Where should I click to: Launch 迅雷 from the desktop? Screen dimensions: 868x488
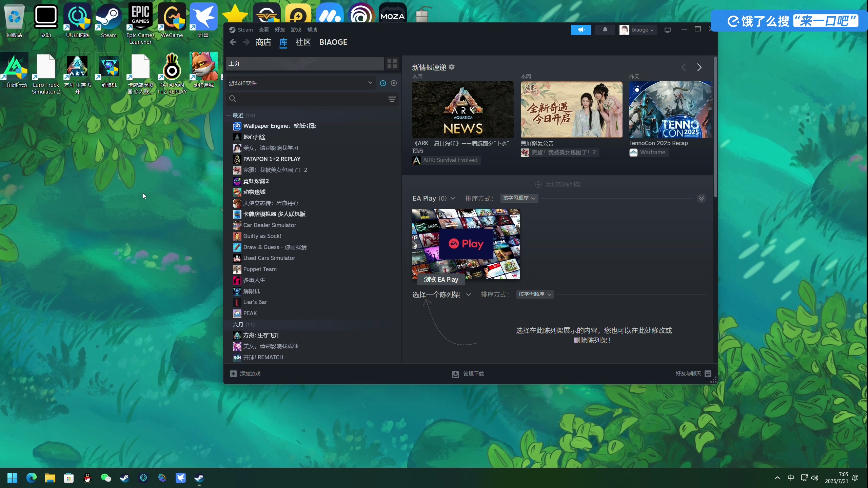coord(203,21)
